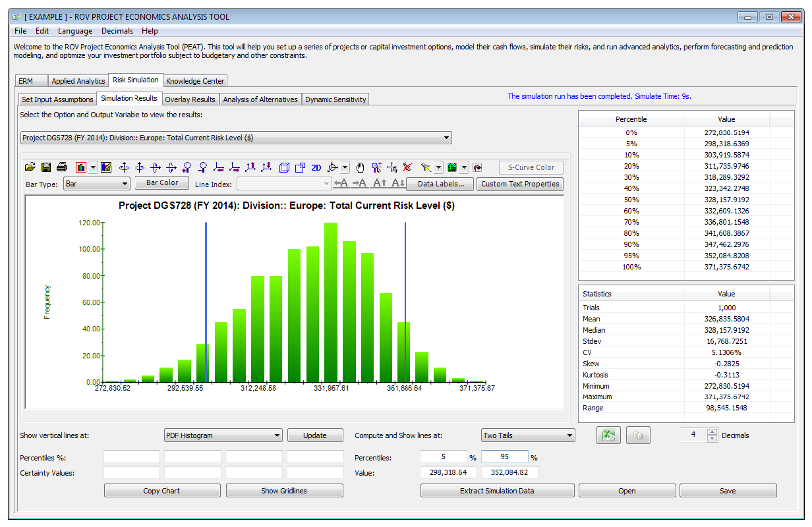Screen dimensions: 812x527
Task: Click the Extract Simulation Data button
Action: point(497,491)
